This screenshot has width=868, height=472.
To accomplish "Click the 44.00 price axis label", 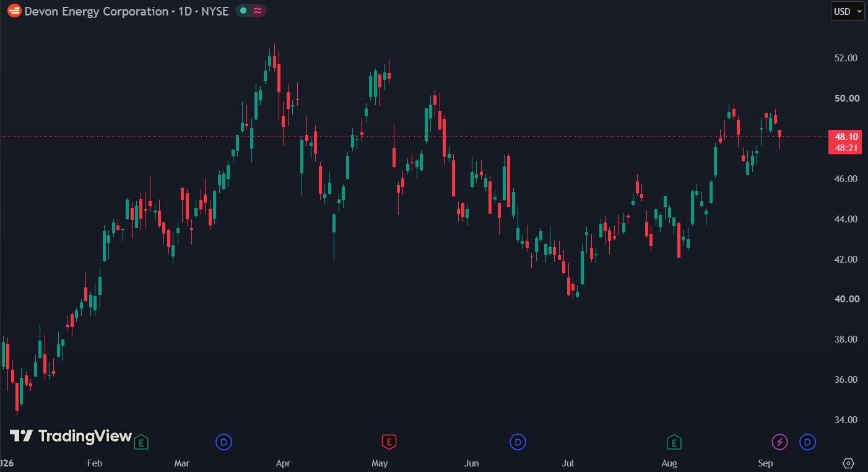I will (x=846, y=219).
